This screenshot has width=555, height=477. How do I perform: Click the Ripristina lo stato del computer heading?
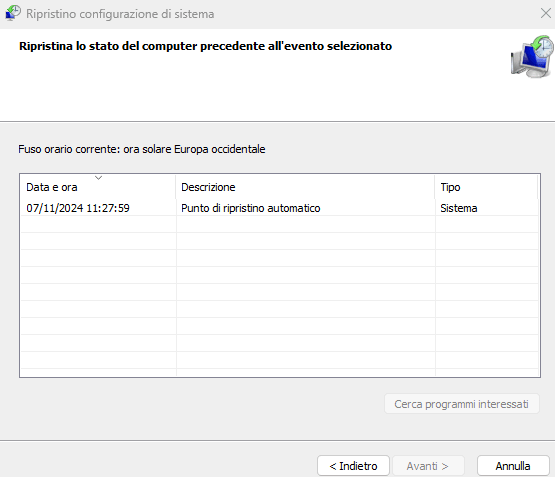(x=205, y=46)
